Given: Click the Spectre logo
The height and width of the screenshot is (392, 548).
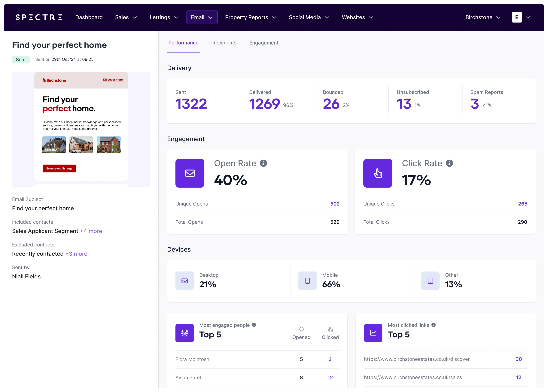Looking at the screenshot, I should (39, 17).
